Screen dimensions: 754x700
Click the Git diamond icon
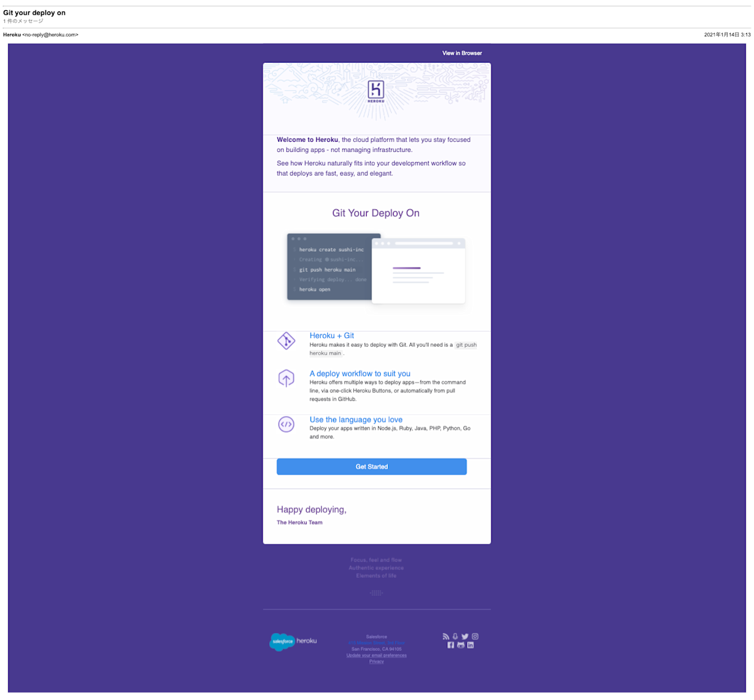tap(286, 341)
